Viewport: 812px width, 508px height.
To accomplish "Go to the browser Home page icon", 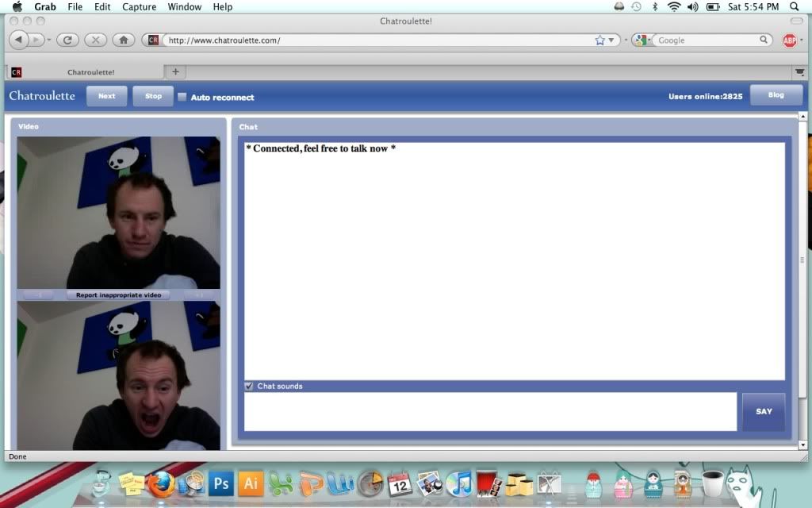I will point(123,40).
